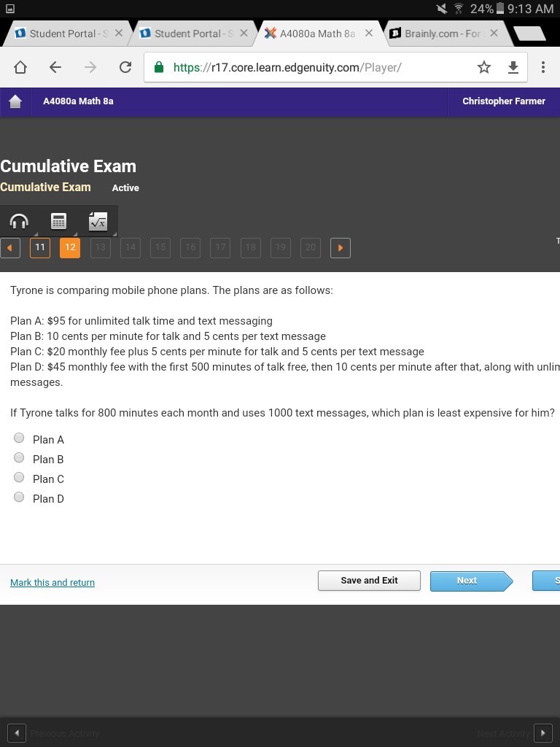Open the audio headphones tool
The width and height of the screenshot is (560, 747).
19,221
